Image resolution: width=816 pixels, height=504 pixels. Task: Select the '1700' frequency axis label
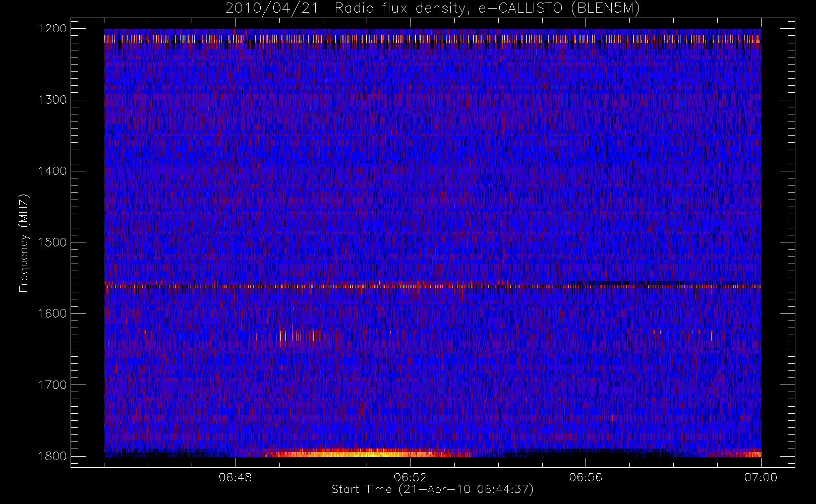(x=52, y=385)
